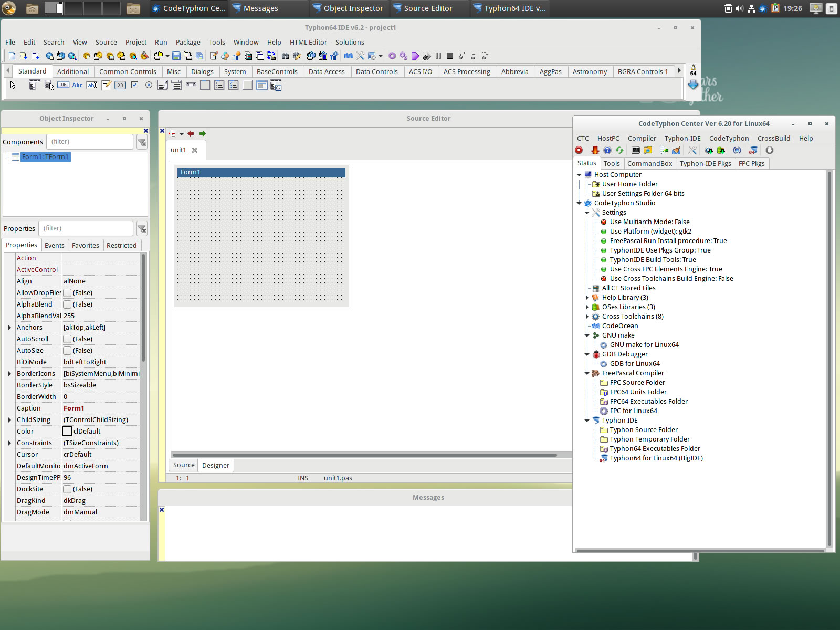840x630 pixels.
Task: Toggle the AlphaBlend checkbox
Action: pyautogui.click(x=67, y=304)
